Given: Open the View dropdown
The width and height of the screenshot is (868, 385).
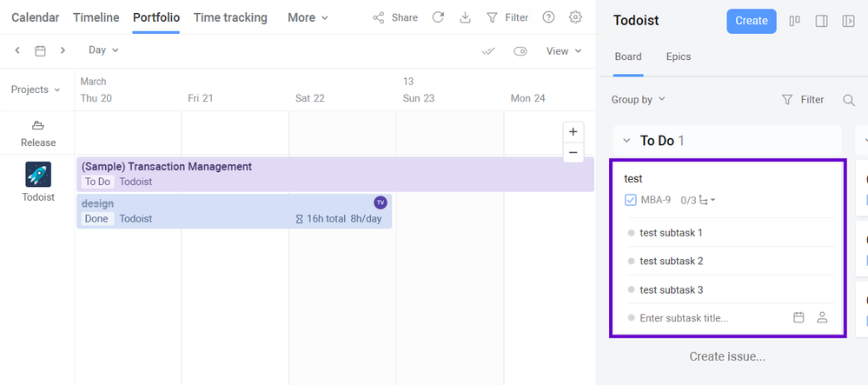Looking at the screenshot, I should pyautogui.click(x=564, y=51).
